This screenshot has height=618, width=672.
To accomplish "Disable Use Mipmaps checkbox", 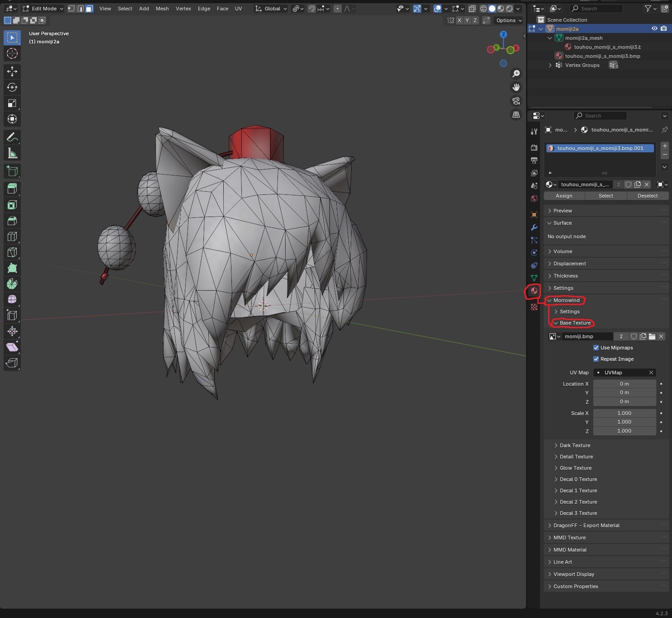I will click(596, 348).
